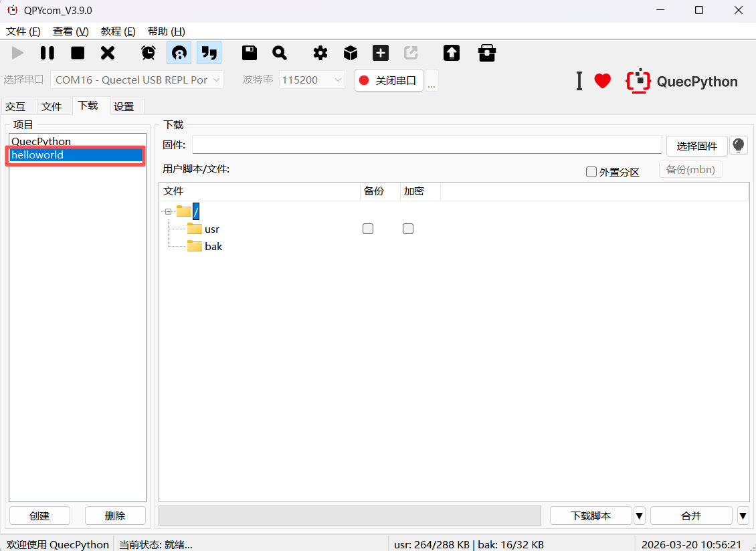The width and height of the screenshot is (756, 551).
Task: Open the gear settings icon in toolbar
Action: pos(320,53)
